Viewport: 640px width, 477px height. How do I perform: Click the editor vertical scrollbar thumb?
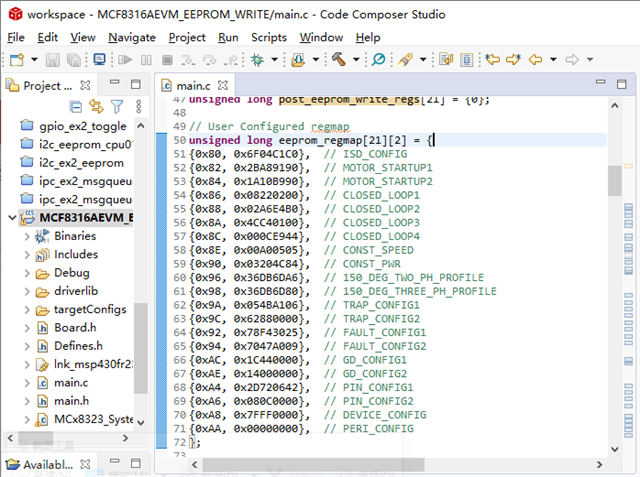[614, 180]
